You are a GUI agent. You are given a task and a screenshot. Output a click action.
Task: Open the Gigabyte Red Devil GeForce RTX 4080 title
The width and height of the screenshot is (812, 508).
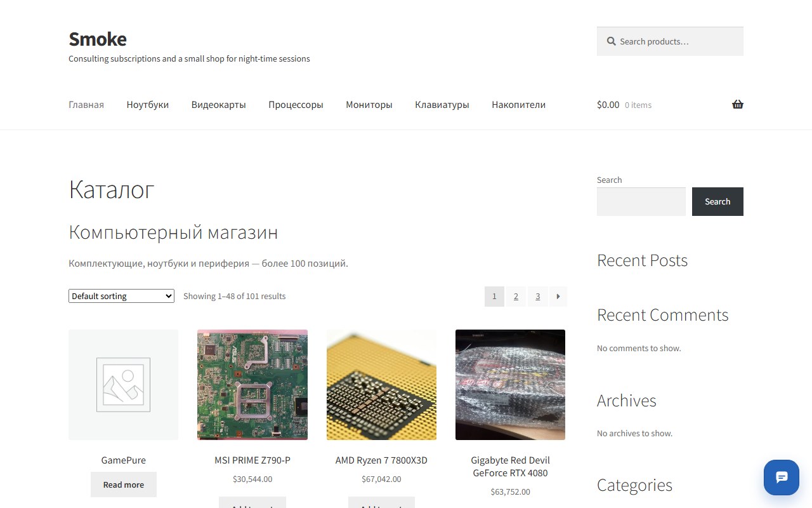510,467
